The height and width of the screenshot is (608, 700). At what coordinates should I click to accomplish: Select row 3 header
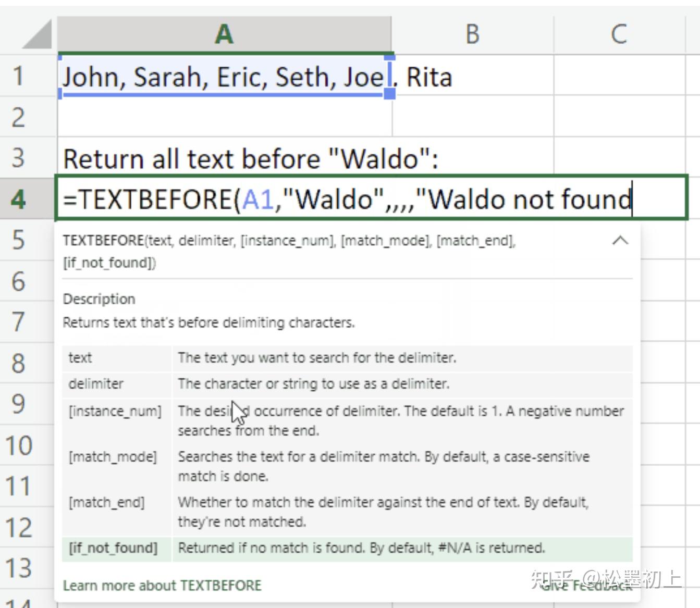point(19,157)
